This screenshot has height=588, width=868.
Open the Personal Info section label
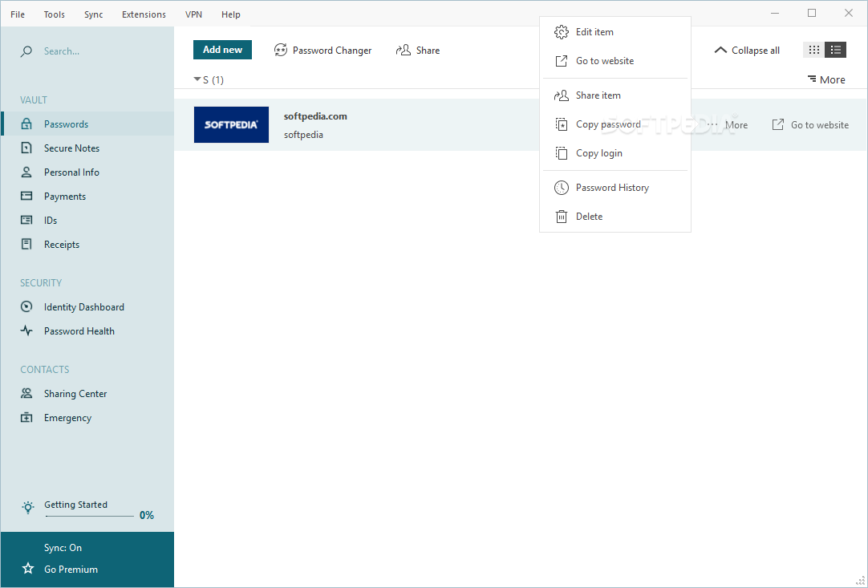coord(72,172)
